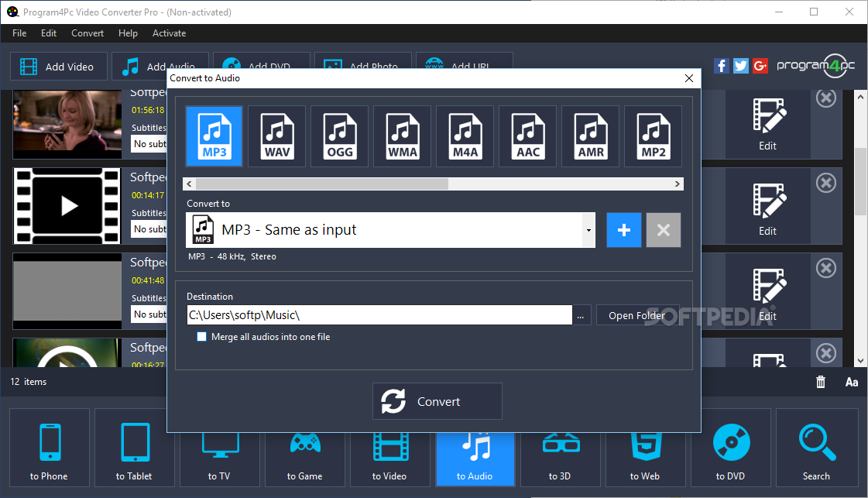Edit the 00:41:48 video item

[x=768, y=291]
